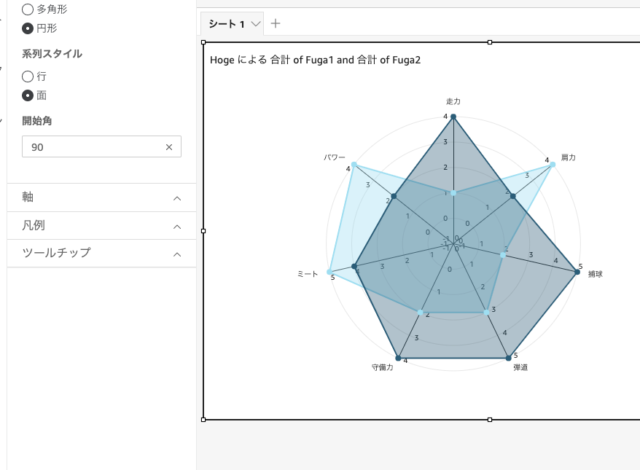
Task: Choose the 行 series style option
Action: 27,76
